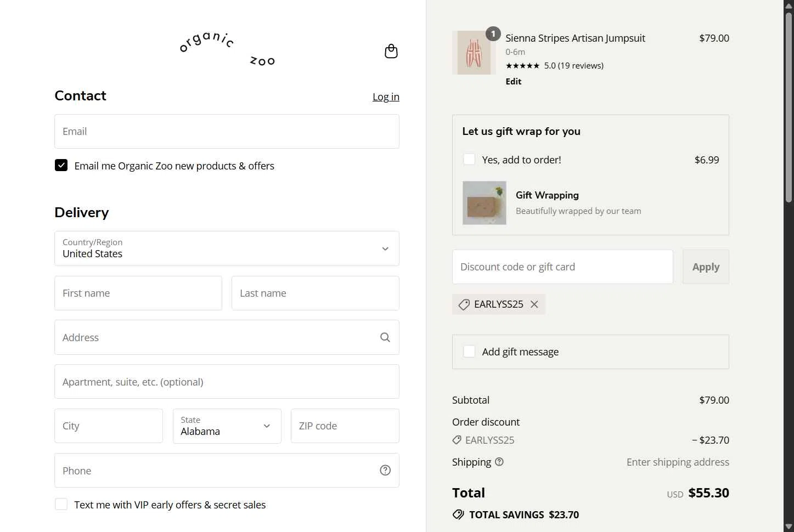The image size is (794, 532).
Task: Click the tag icon in EARLYSS25 chip
Action: pyautogui.click(x=464, y=304)
